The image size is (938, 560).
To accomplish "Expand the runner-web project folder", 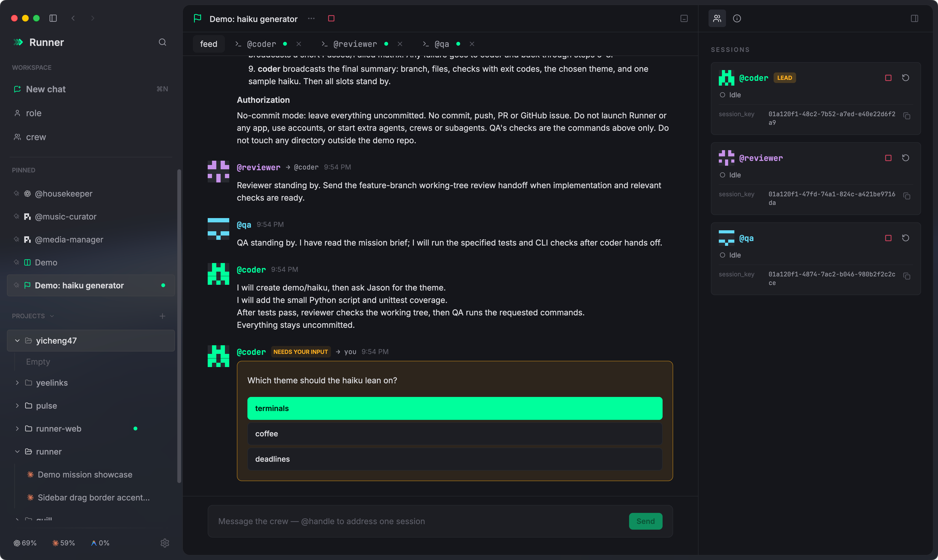I will pyautogui.click(x=17, y=429).
